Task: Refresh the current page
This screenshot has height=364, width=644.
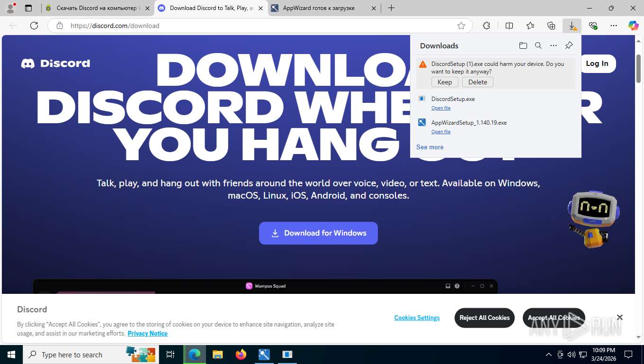Action: 34,26
